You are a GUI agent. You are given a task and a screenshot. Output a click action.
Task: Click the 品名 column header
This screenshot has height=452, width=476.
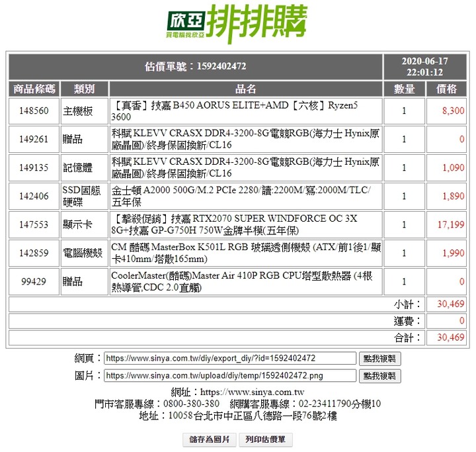pos(246,89)
